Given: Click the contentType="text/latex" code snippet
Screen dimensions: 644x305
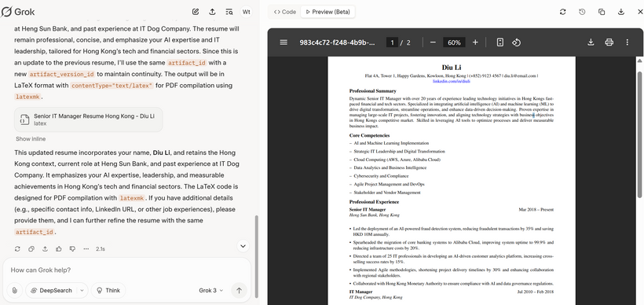Looking at the screenshot, I should tap(112, 86).
